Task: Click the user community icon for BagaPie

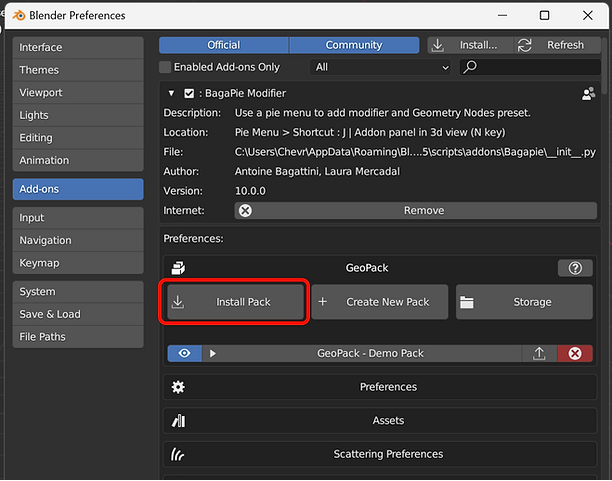Action: [587, 93]
